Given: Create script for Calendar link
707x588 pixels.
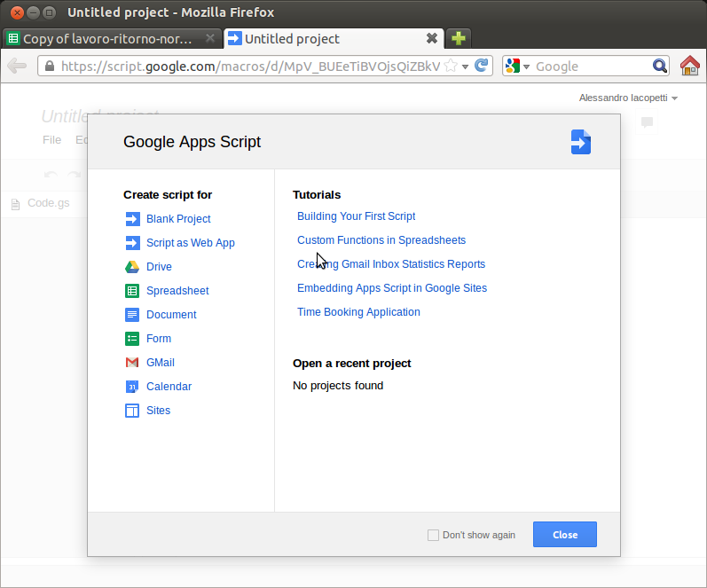Looking at the screenshot, I should pyautogui.click(x=169, y=387).
